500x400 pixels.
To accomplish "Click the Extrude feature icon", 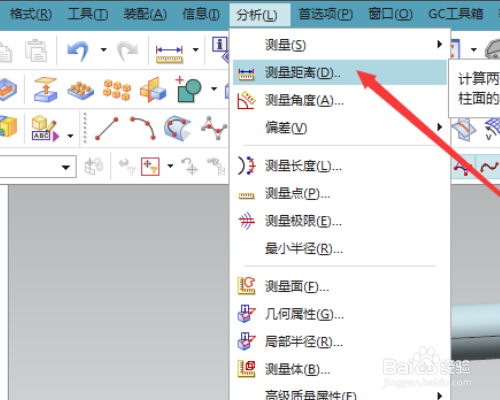I will tap(46, 89).
